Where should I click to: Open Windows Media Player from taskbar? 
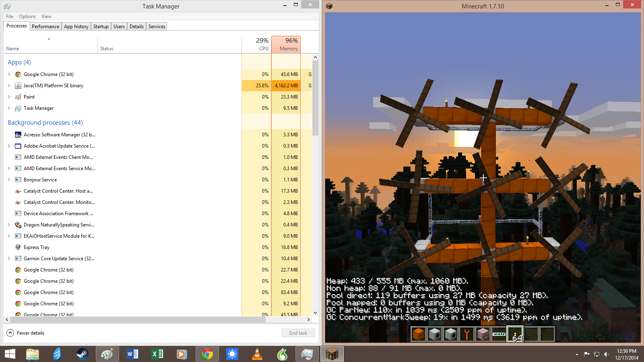(x=182, y=354)
